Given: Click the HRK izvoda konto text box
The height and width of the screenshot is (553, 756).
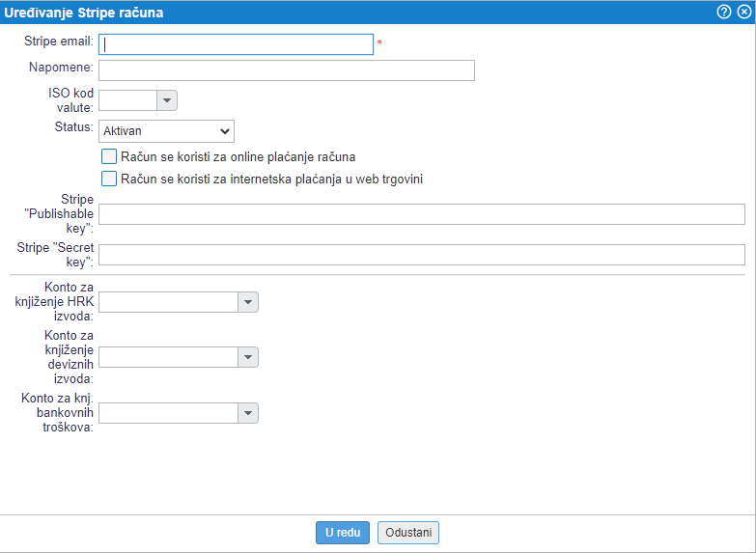Looking at the screenshot, I should tap(168, 302).
